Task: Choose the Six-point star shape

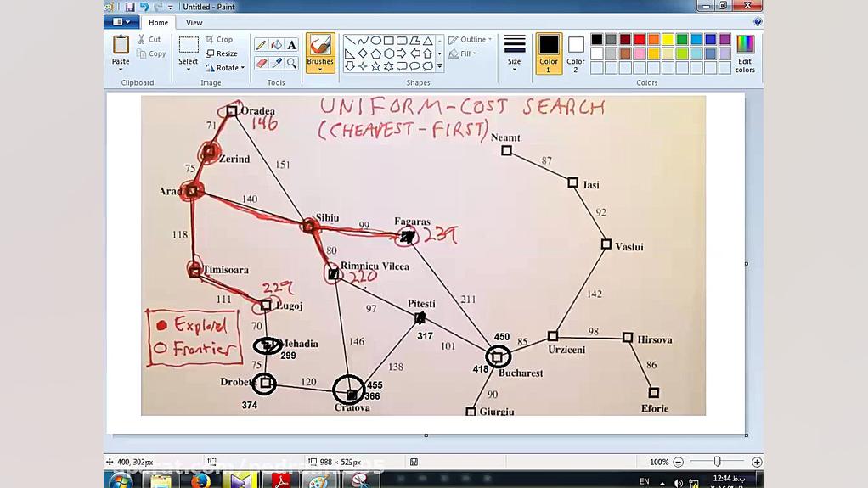Action: [x=389, y=66]
